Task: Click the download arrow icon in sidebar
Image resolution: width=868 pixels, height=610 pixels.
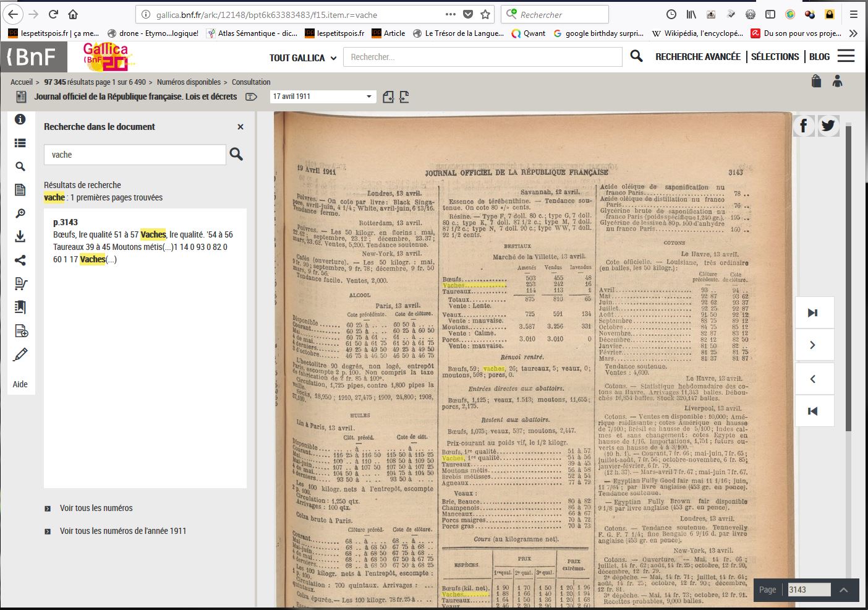Action: (x=20, y=236)
